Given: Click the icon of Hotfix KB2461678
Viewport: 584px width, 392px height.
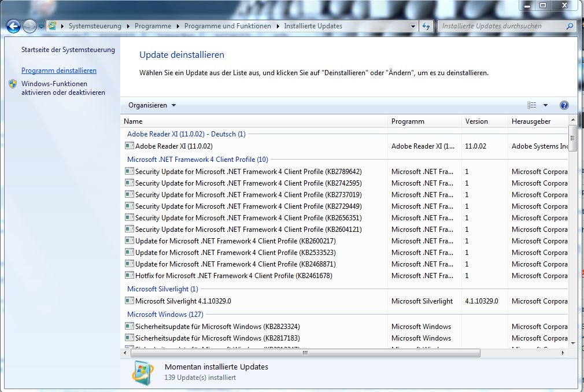Looking at the screenshot, I should click(130, 275).
